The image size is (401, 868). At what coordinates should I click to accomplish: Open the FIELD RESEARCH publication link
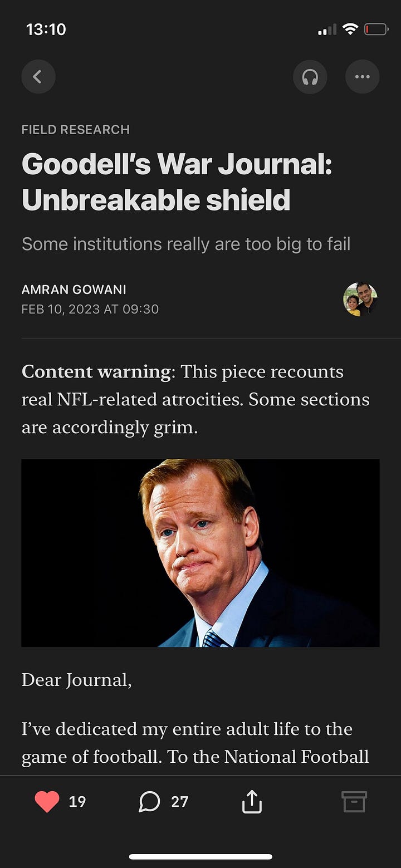(76, 130)
